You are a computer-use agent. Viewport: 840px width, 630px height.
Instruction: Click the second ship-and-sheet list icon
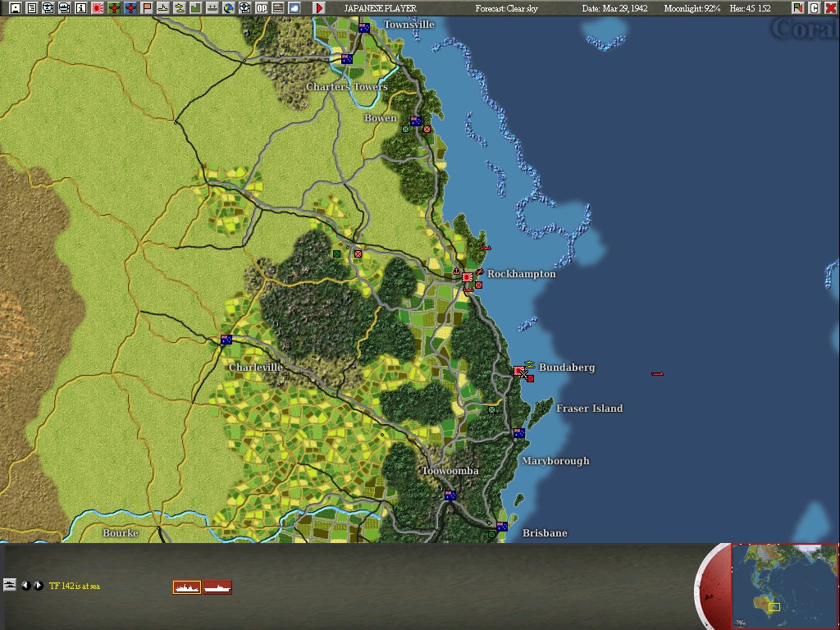[64, 7]
